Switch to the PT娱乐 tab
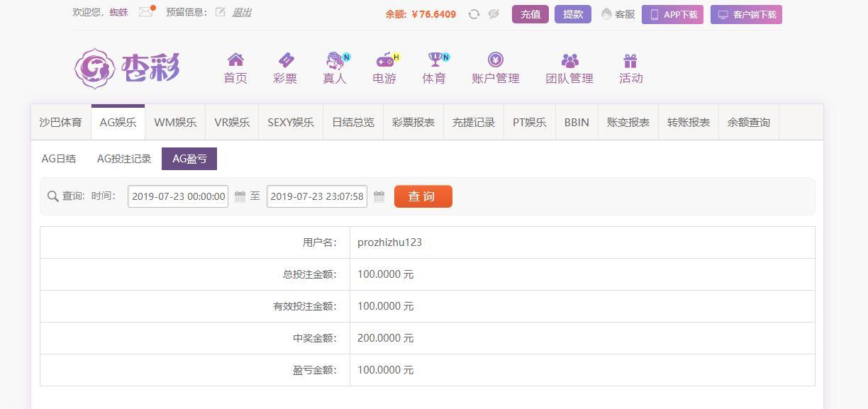The height and width of the screenshot is (409, 868). click(x=530, y=122)
